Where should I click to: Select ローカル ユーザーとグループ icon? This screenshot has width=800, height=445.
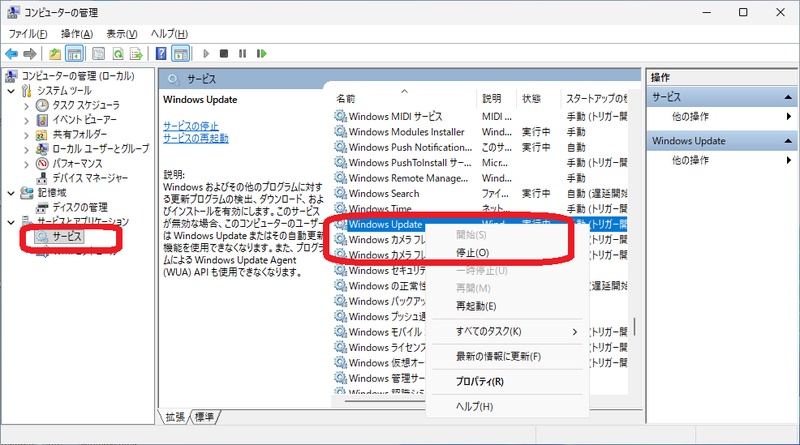click(x=42, y=150)
